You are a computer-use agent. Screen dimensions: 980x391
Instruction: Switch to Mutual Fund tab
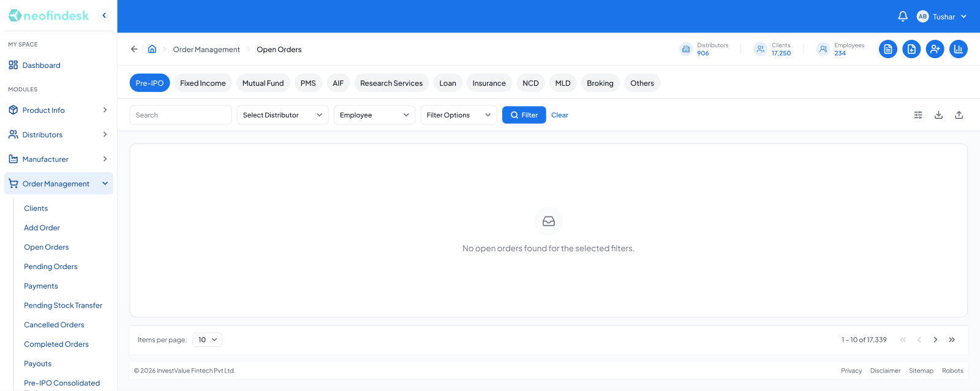(x=263, y=83)
